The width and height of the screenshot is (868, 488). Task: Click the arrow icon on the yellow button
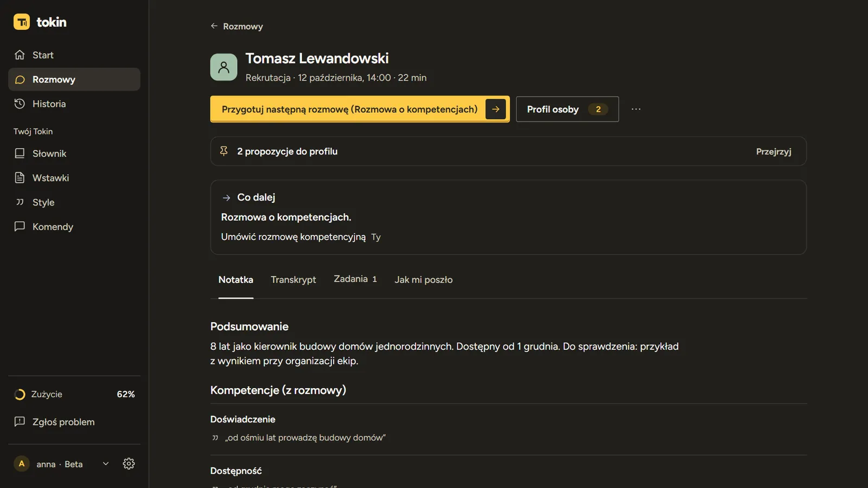(495, 109)
